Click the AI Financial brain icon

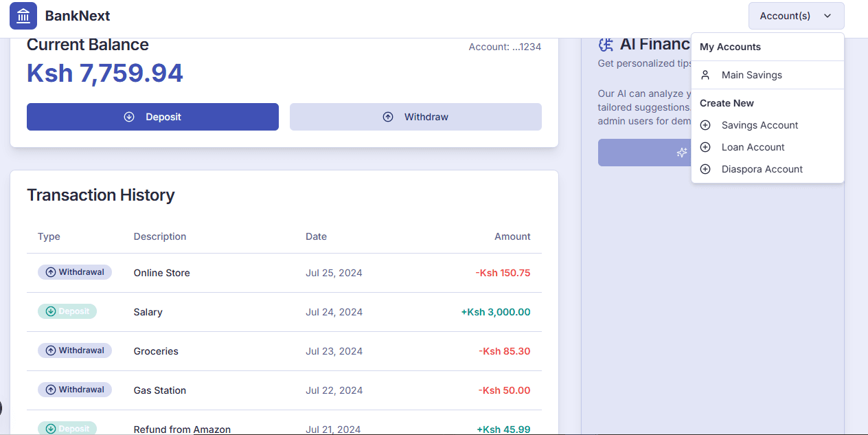tap(606, 45)
